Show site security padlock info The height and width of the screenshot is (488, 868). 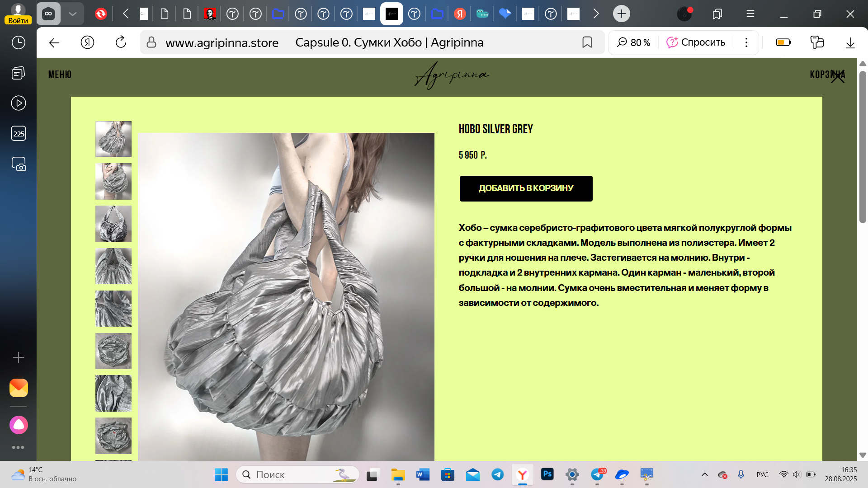[x=151, y=42]
